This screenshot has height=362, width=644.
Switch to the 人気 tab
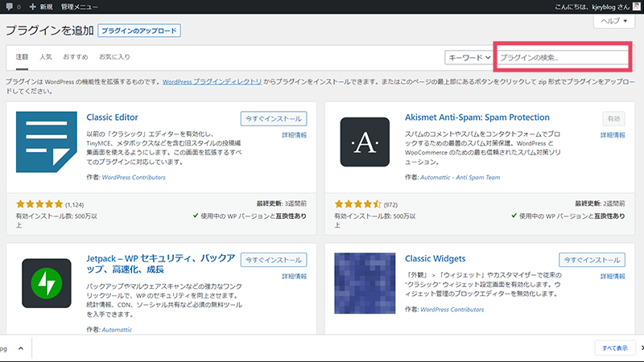[46, 57]
